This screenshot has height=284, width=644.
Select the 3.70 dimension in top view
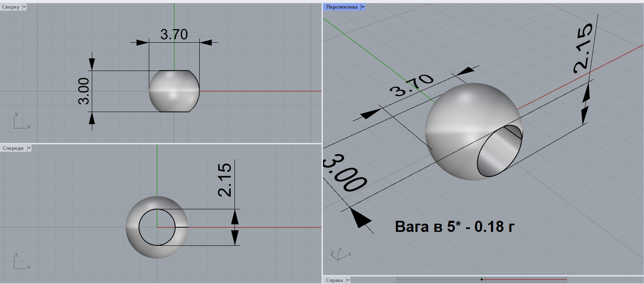click(174, 34)
